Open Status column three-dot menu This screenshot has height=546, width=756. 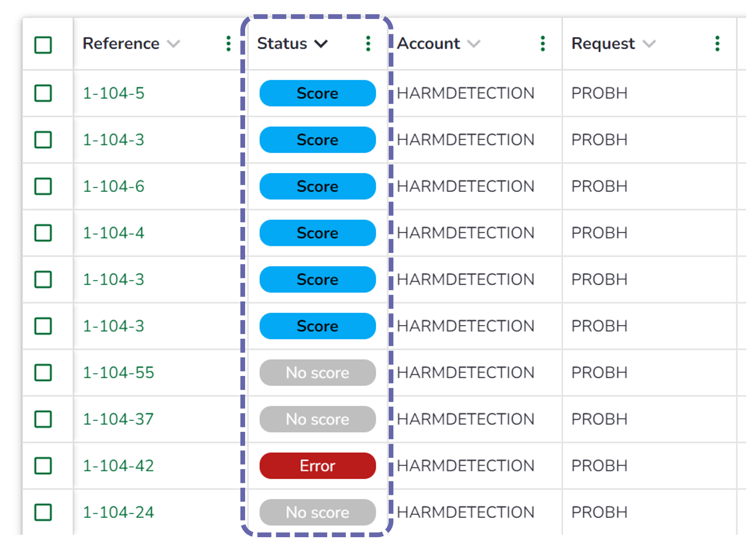click(x=368, y=44)
